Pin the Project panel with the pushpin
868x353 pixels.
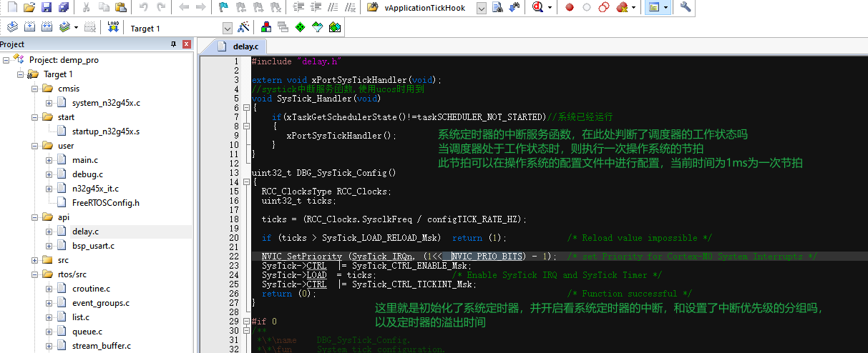173,44
